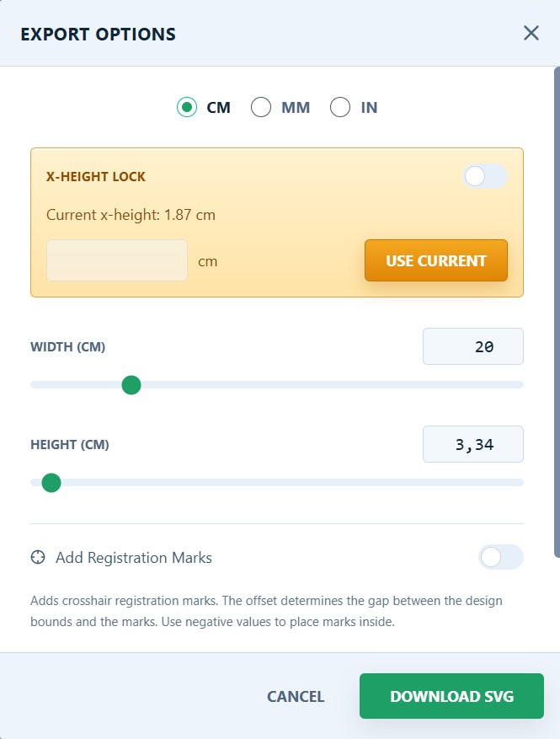Focus the Height value field
This screenshot has height=739, width=560.
(x=472, y=444)
